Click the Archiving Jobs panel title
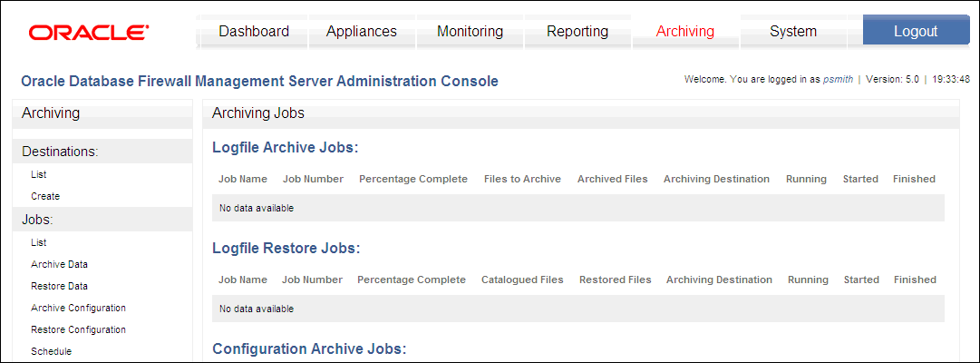Screen dimensions: 980x363 click(x=258, y=113)
